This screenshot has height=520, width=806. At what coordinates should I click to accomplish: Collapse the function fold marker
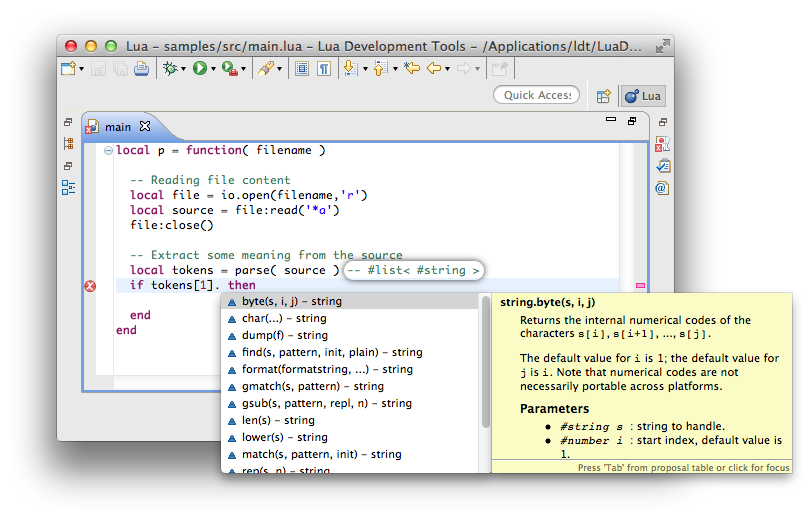point(108,151)
